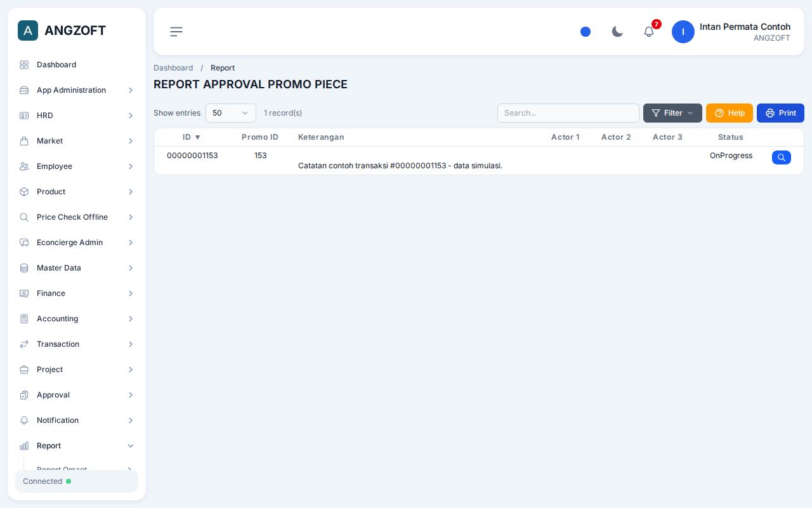The height and width of the screenshot is (508, 812).
Task: Click the Transaction arrows icon
Action: (x=24, y=344)
